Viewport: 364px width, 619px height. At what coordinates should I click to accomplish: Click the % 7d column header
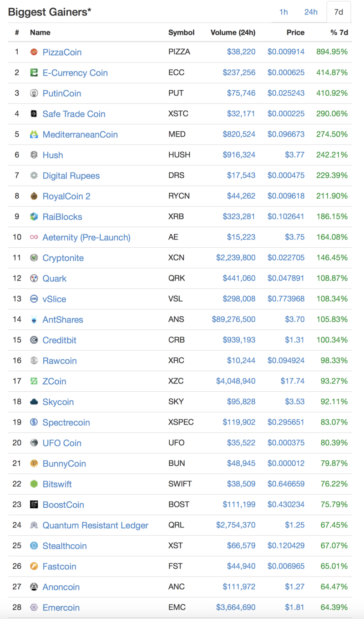tap(339, 33)
